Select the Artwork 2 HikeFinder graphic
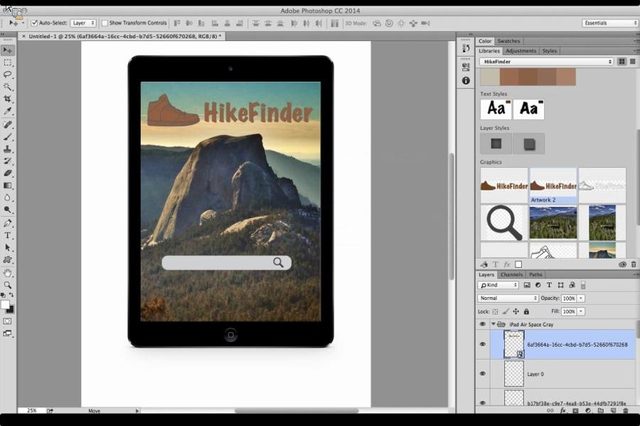The height and width of the screenshot is (426, 640). click(553, 186)
